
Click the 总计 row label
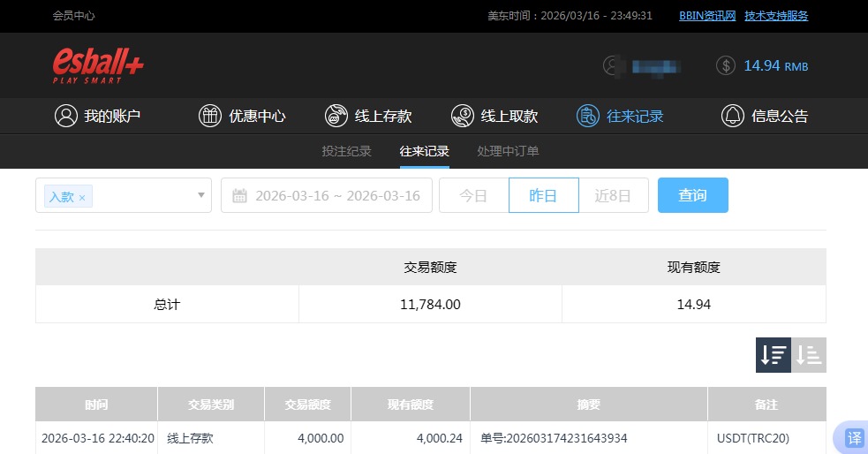tap(167, 305)
